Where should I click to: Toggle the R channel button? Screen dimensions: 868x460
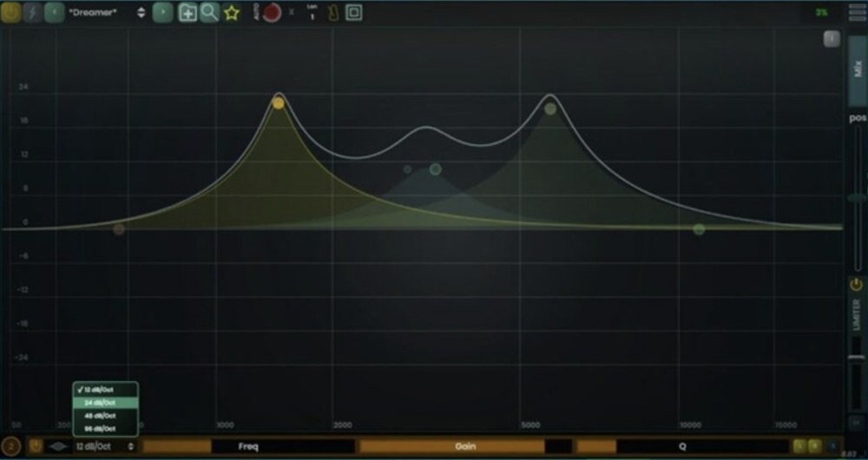(815, 446)
